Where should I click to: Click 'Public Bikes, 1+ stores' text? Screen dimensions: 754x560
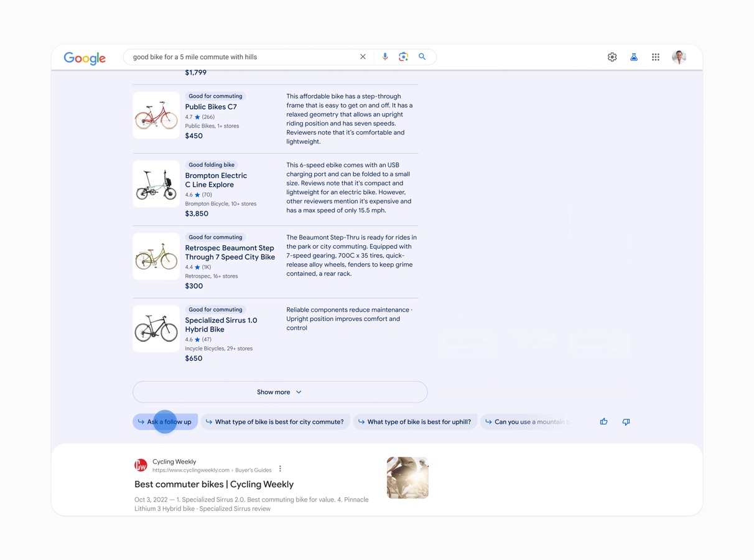click(212, 126)
